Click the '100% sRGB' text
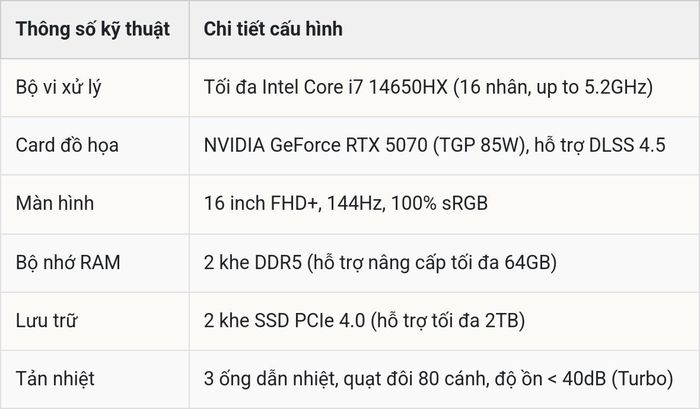This screenshot has width=700, height=409. click(x=439, y=204)
